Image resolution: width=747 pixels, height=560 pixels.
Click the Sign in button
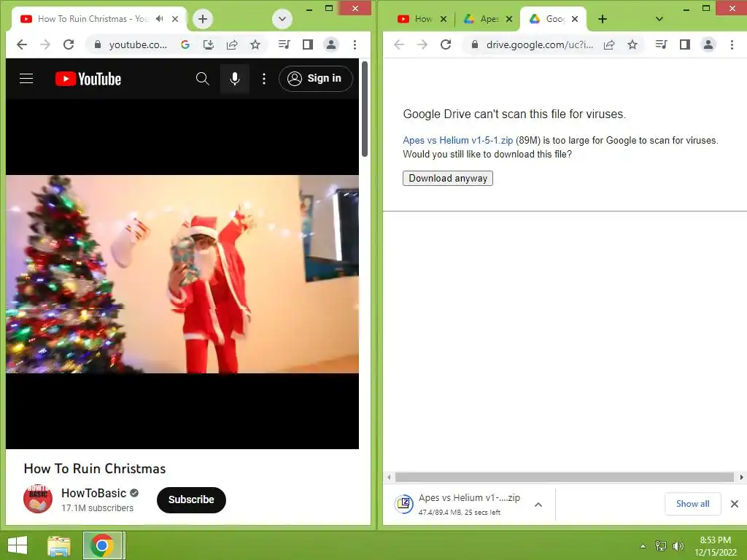tap(315, 79)
